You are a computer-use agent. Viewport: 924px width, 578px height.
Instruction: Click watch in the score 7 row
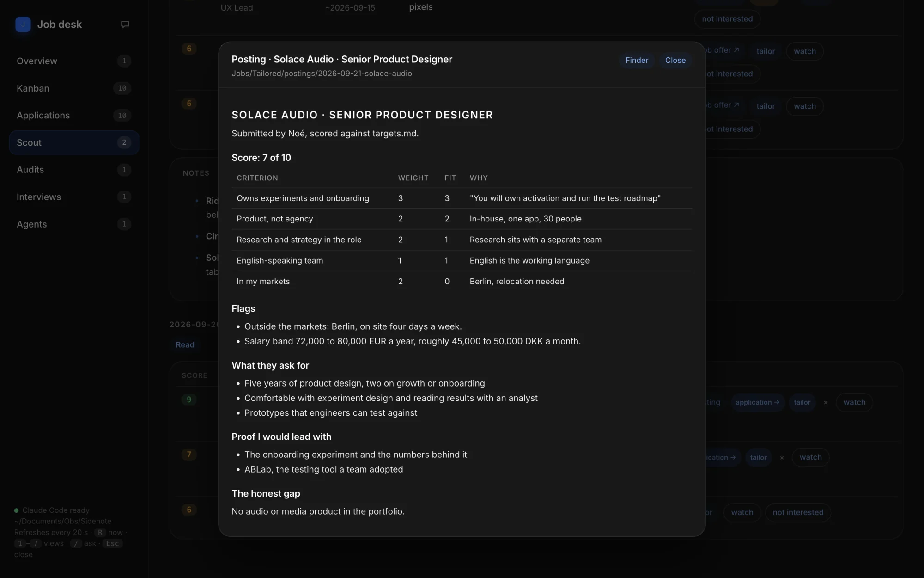[810, 457]
